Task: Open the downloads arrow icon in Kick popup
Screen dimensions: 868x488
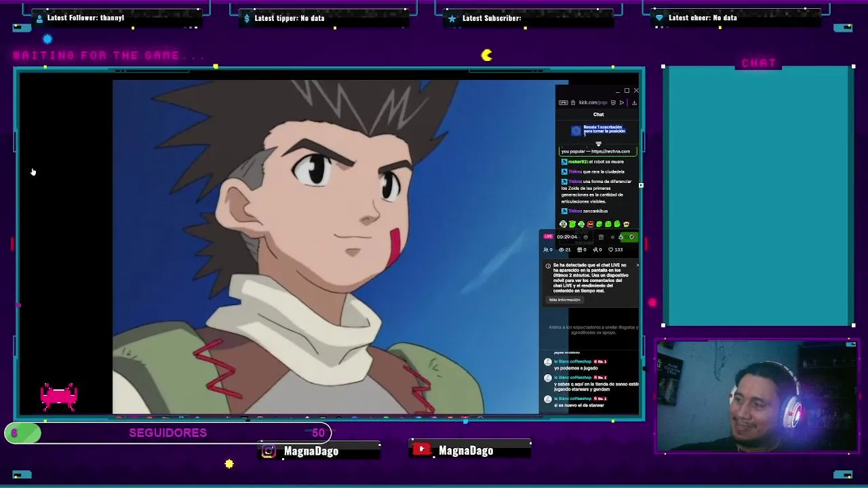Action: pyautogui.click(x=634, y=102)
